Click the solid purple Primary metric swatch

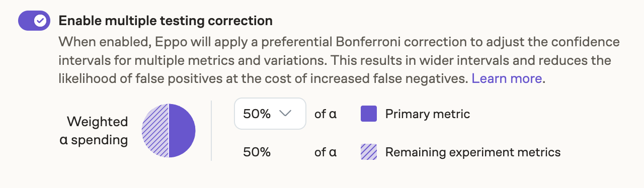point(369,114)
